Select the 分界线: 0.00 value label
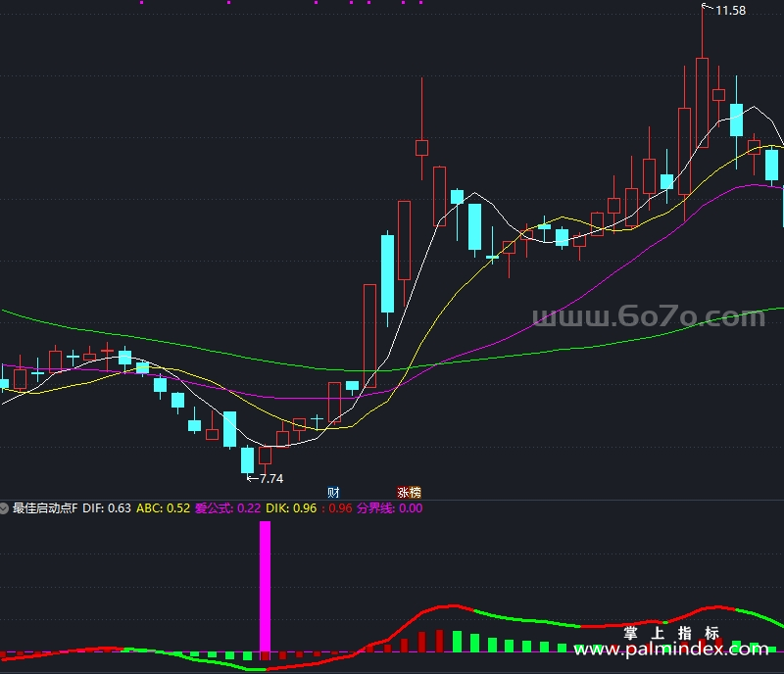Image resolution: width=784 pixels, height=674 pixels. click(x=389, y=508)
